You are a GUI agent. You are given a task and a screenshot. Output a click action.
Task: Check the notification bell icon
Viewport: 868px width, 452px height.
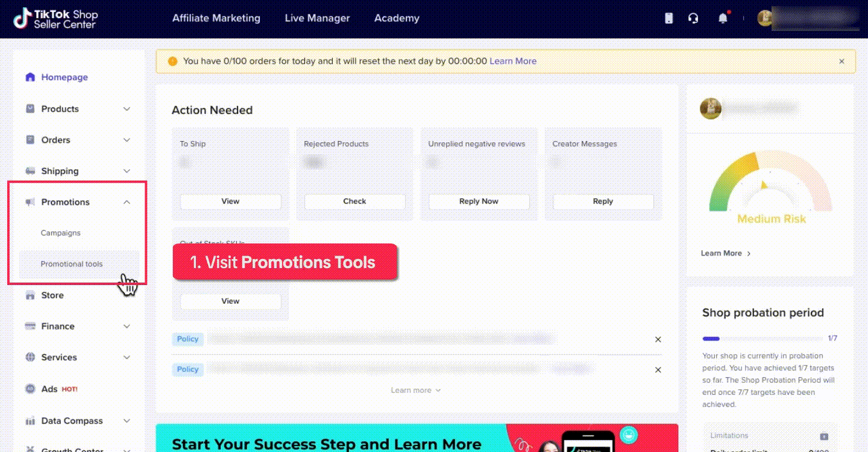723,18
